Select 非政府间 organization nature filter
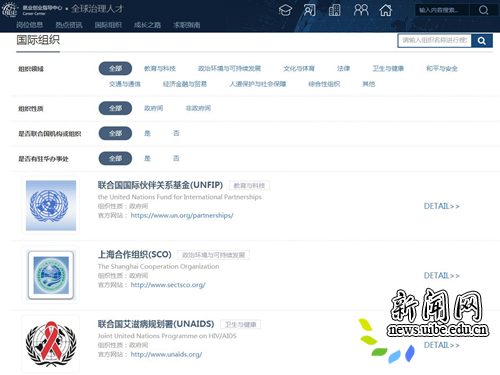 (x=198, y=108)
